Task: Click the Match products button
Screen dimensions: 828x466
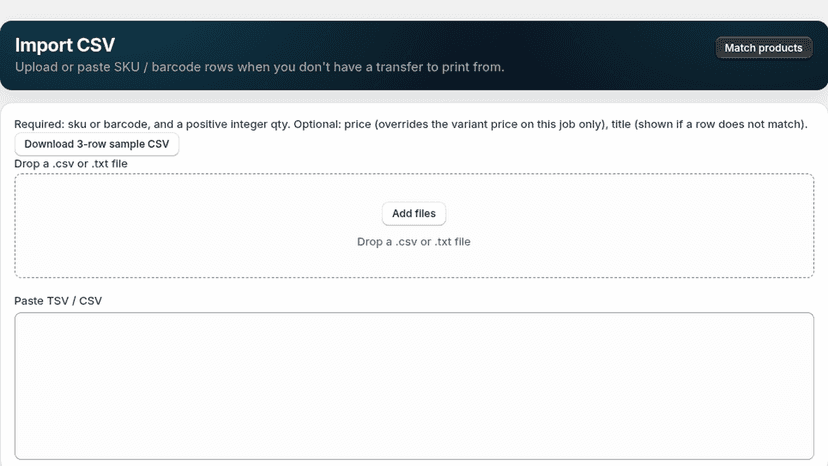Action: 763,48
